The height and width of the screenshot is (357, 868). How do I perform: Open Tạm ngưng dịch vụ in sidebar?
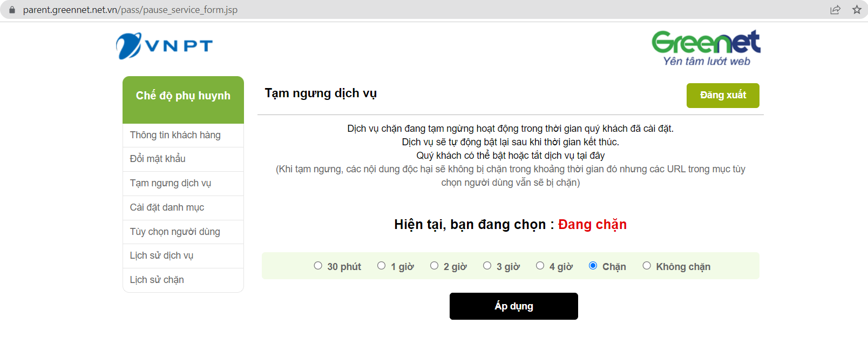click(x=171, y=183)
